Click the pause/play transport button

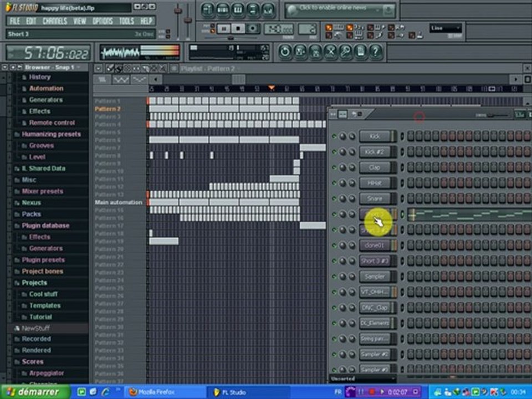223,29
